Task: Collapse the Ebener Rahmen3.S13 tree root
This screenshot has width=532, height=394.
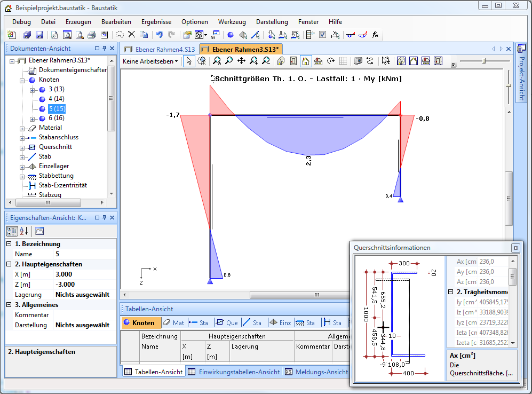Action: coord(12,61)
